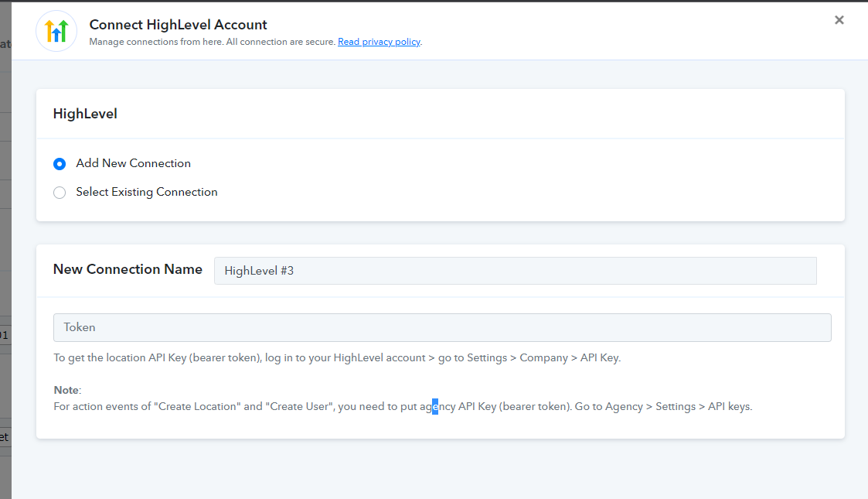Click the "Create Location" agency key note text
The image size is (868, 499).
click(x=403, y=406)
